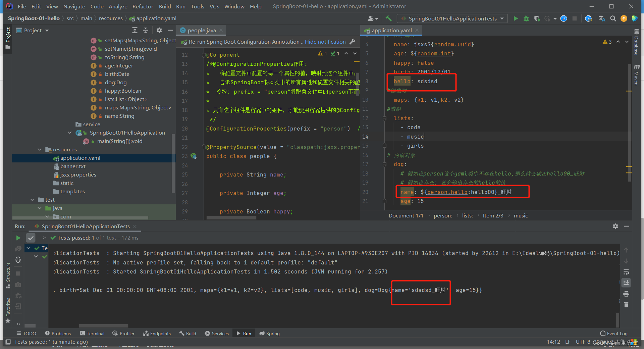Clear the console with the trash icon
Image resolution: width=644 pixels, height=349 pixels.
(x=626, y=305)
